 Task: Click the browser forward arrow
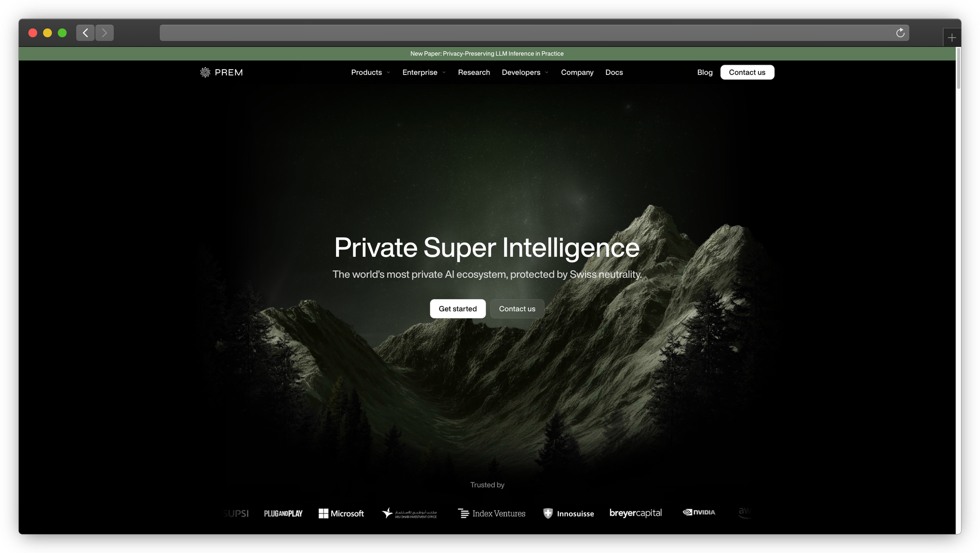pyautogui.click(x=104, y=33)
